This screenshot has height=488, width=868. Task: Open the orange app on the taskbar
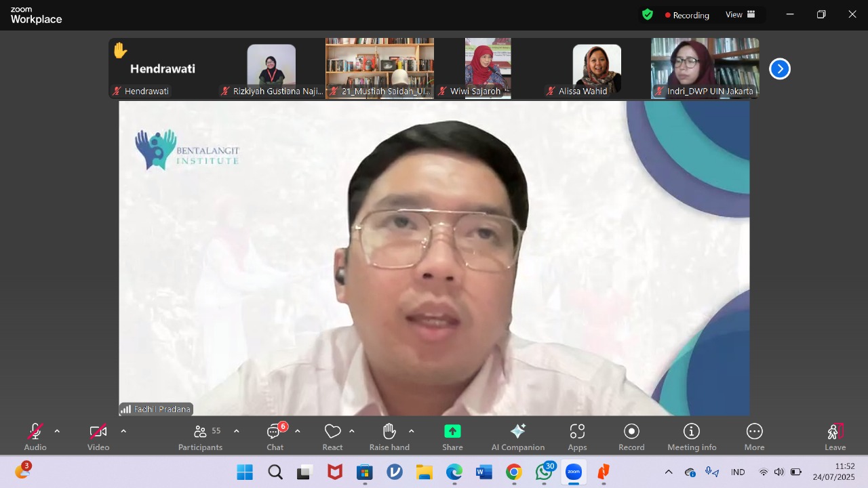[x=604, y=472]
